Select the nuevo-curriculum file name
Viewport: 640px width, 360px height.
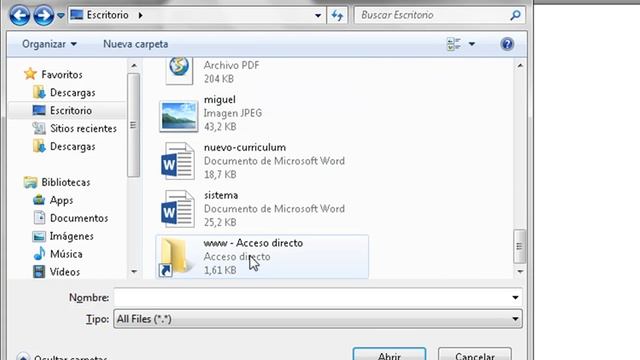(245, 147)
